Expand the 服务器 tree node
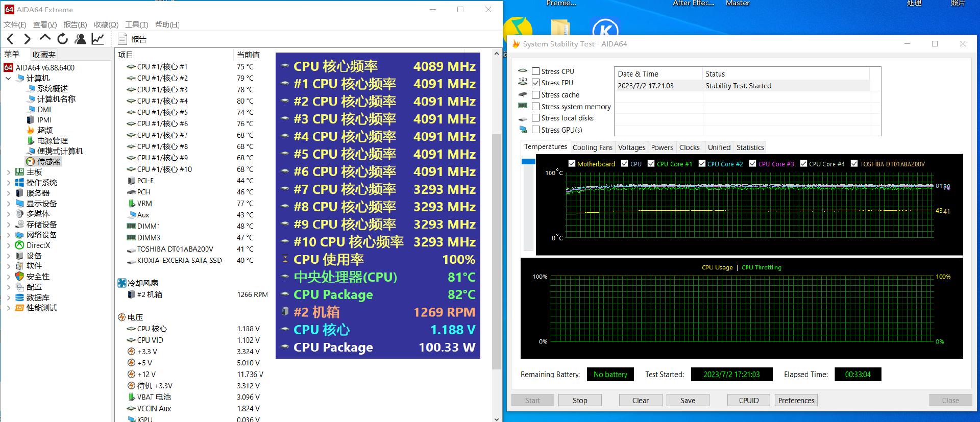The width and height of the screenshot is (980, 422). point(8,193)
